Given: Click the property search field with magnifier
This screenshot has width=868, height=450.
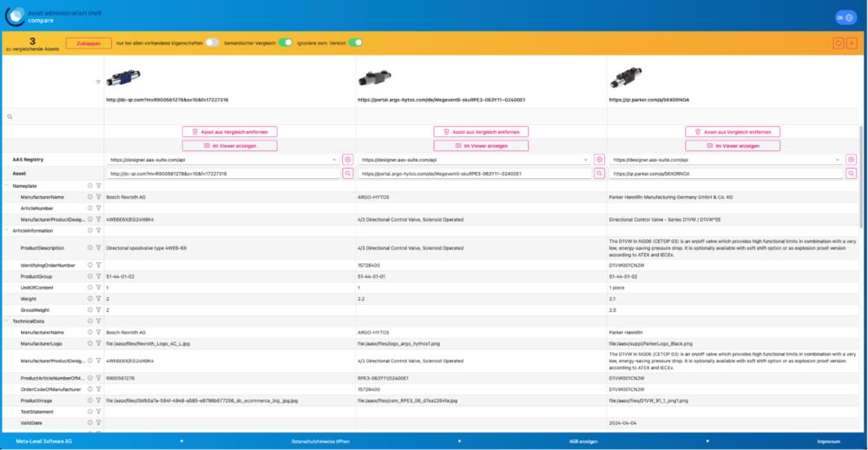Looking at the screenshot, I should tap(53, 117).
